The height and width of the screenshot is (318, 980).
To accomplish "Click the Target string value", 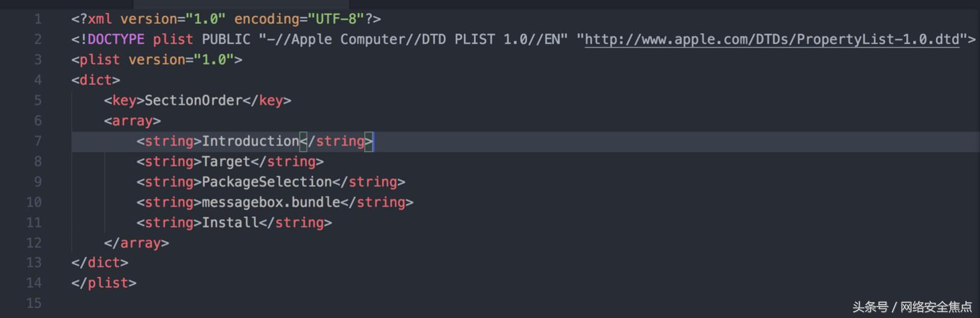I will coord(226,162).
